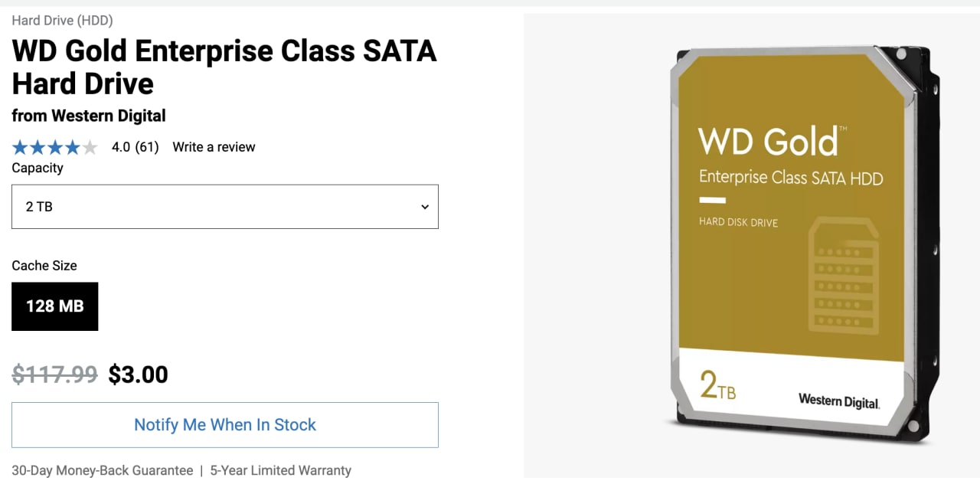The image size is (980, 494).
Task: Click the grey fifth rating star
Action: tap(90, 147)
